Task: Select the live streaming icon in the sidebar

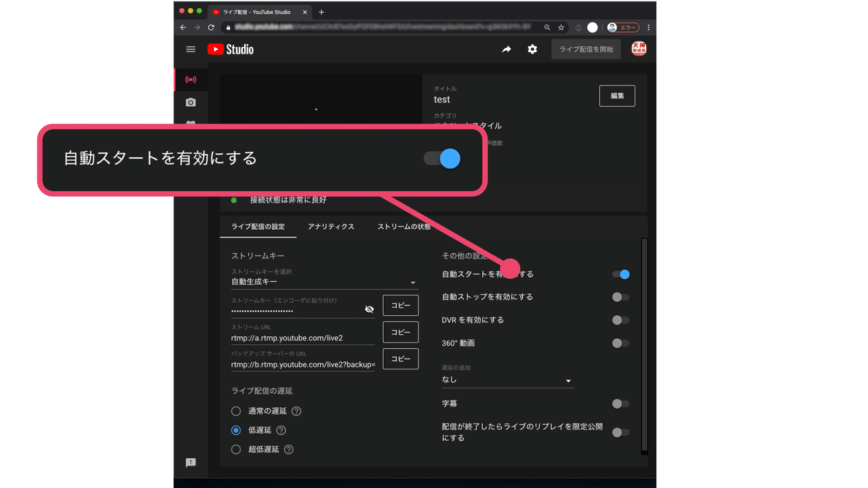Action: click(191, 79)
